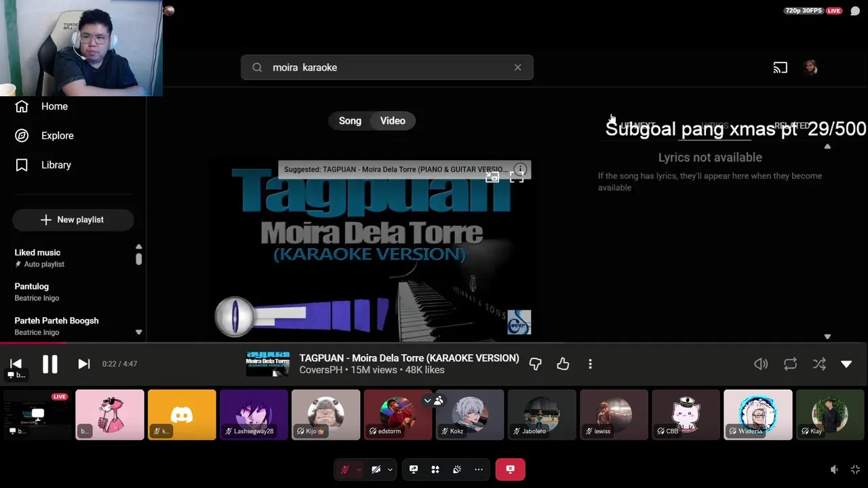This screenshot has width=868, height=488.
Task: Open microphone options dropdown arrow
Action: pyautogui.click(x=359, y=469)
